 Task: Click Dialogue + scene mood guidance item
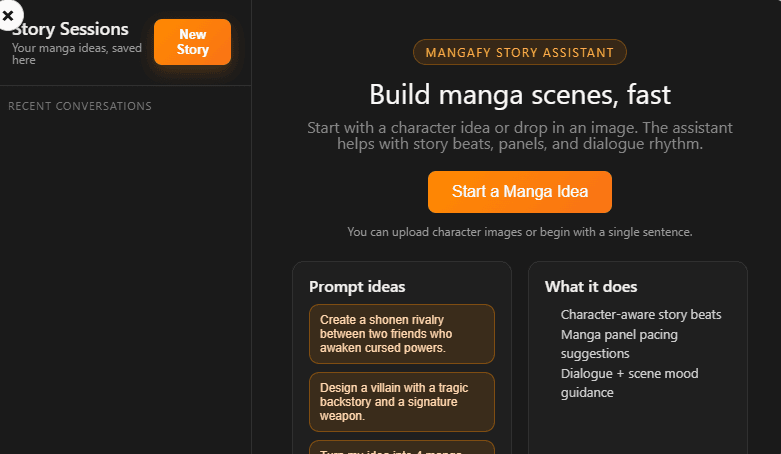coord(629,383)
